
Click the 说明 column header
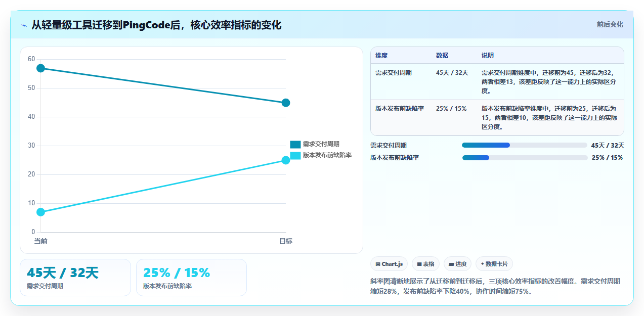(x=488, y=56)
